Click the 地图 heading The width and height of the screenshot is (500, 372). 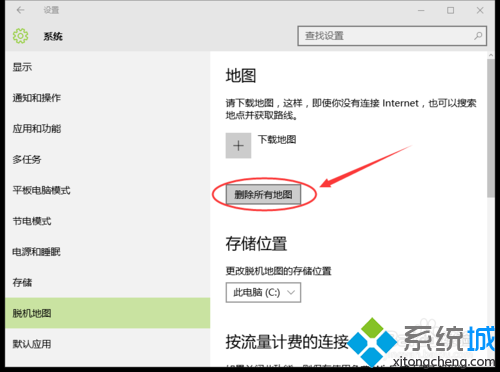(x=241, y=75)
